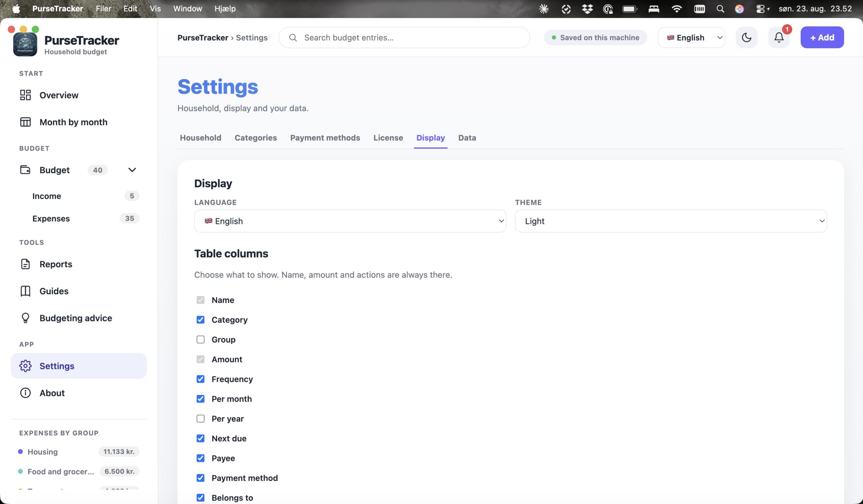Viewport: 863px width, 504px height.
Task: Click the bed focus icon in menu bar
Action: coord(654,9)
